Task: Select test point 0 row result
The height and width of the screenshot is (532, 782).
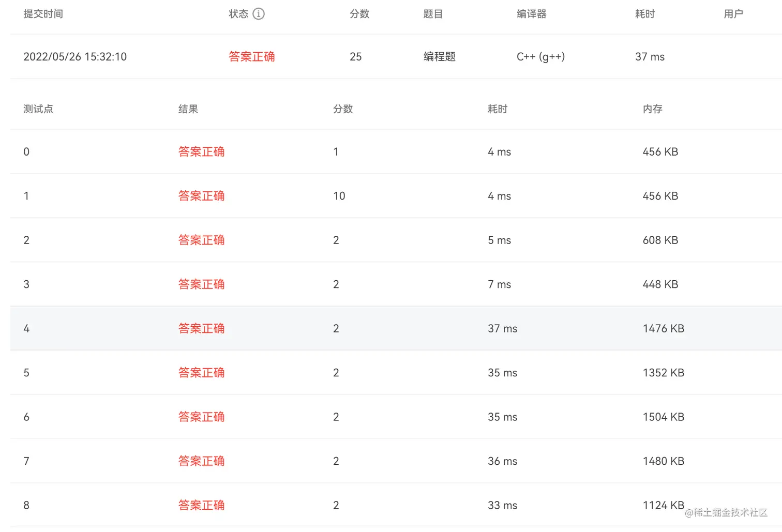Action: (x=201, y=151)
